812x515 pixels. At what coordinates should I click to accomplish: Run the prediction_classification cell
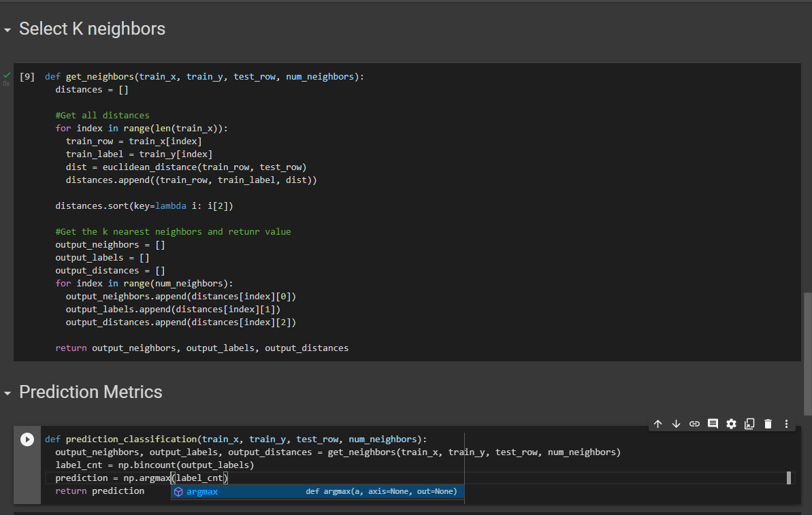[x=27, y=439]
